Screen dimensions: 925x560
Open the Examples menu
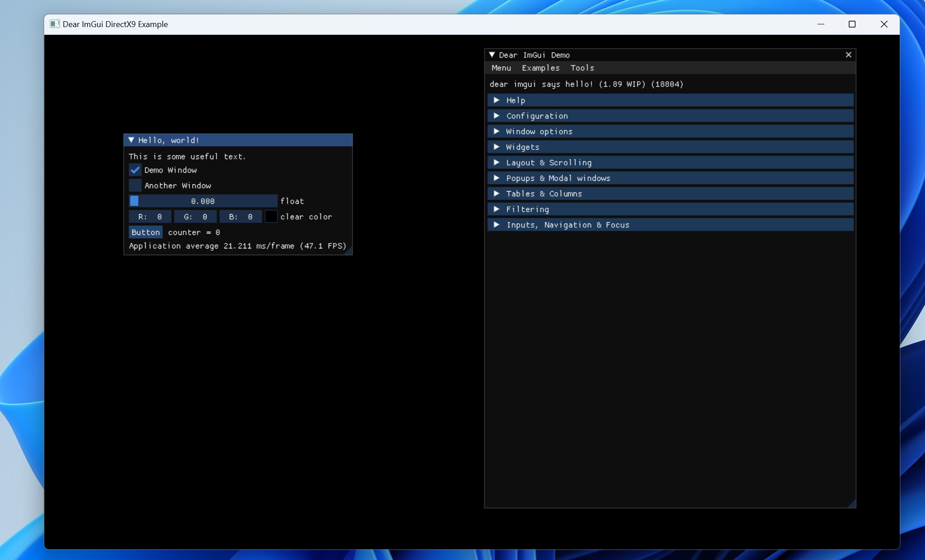(540, 68)
